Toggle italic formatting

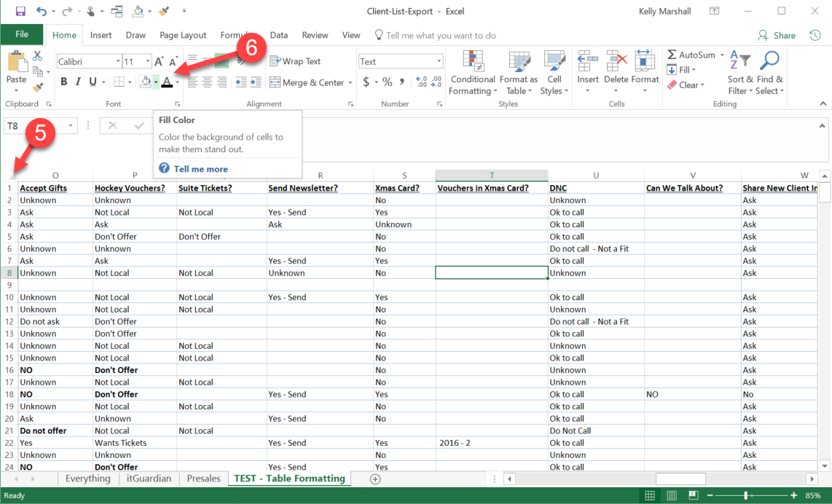coord(78,82)
